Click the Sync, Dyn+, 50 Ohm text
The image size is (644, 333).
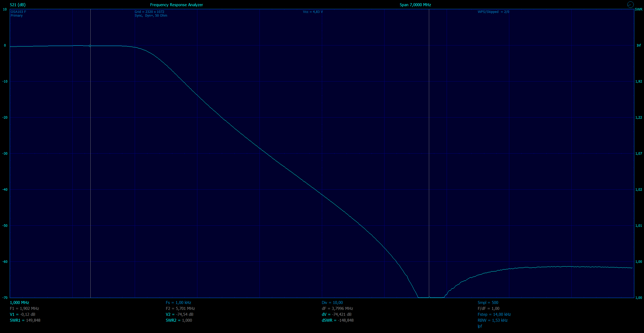coord(151,16)
